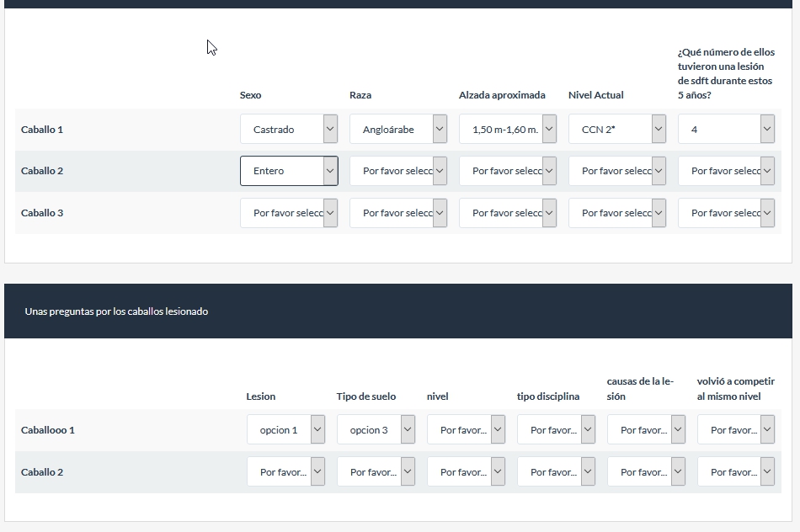
Task: Open Caballooo 1 Lesion dropdown showing opcion 1
Action: 285,430
